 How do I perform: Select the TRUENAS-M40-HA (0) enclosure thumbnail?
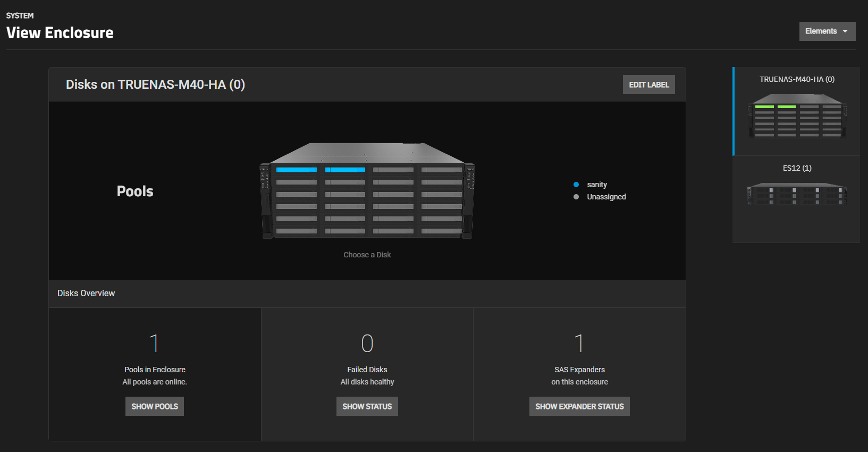[x=797, y=111]
